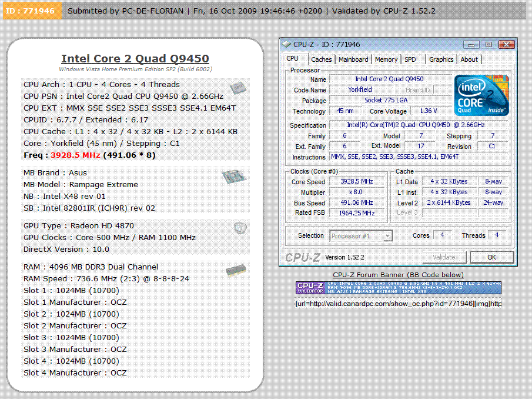532x399 pixels.
Task: Open the Processor #1 selection dropdown
Action: [361, 236]
